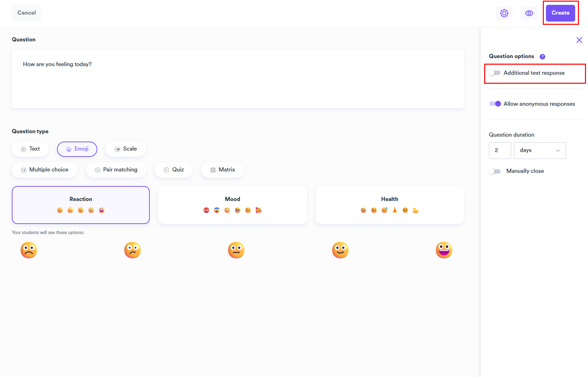Pick the neutral face emoji
This screenshot has height=377, width=588.
click(x=236, y=250)
